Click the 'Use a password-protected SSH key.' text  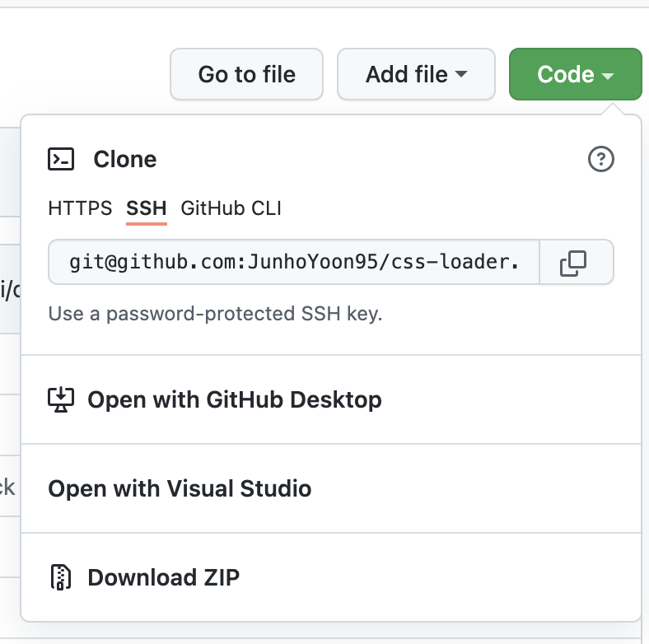pyautogui.click(x=215, y=314)
